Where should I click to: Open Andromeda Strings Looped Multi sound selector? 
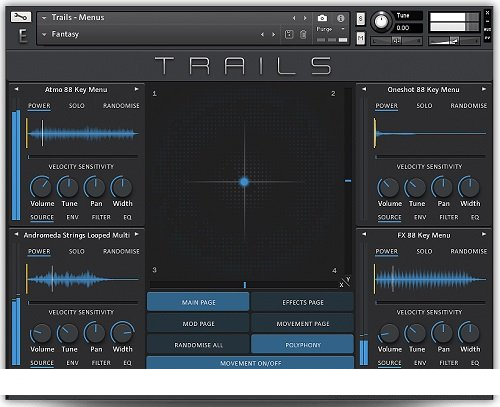tap(77, 235)
